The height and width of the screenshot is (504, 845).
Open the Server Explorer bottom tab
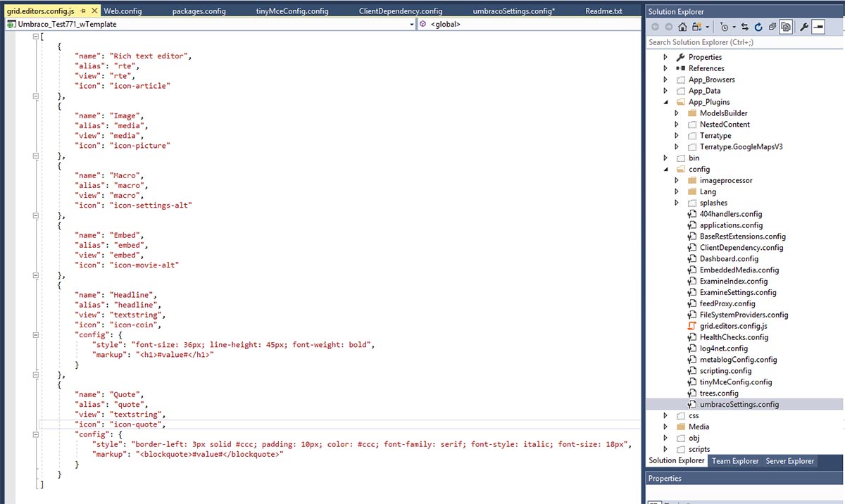[790, 461]
